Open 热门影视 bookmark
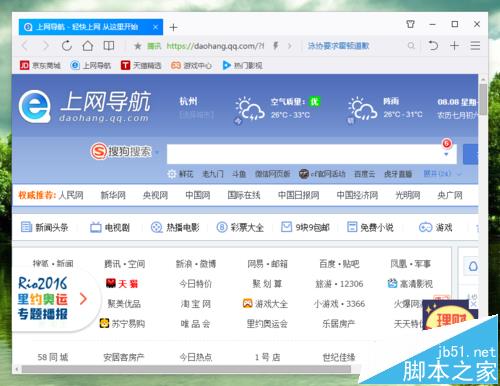The width and height of the screenshot is (500, 386). click(242, 65)
